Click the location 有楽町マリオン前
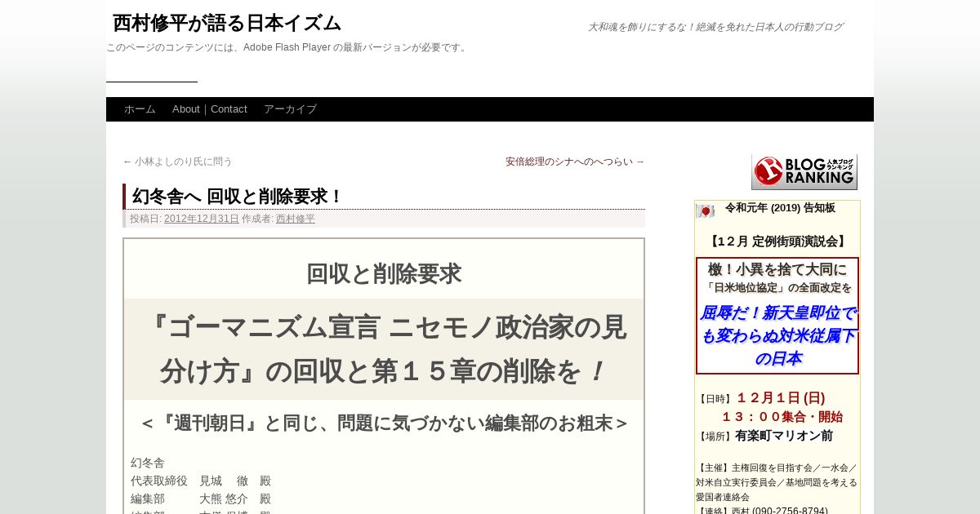980x514 pixels. click(784, 436)
